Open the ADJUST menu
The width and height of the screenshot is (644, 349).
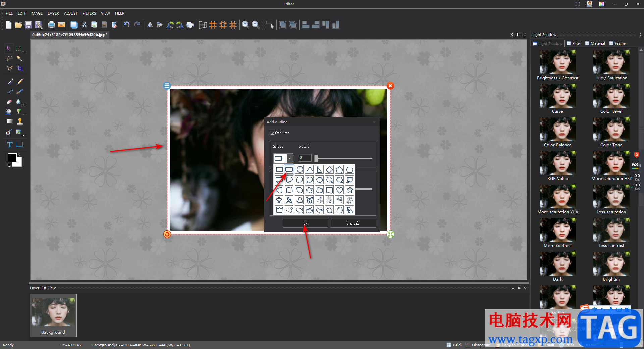coord(71,13)
